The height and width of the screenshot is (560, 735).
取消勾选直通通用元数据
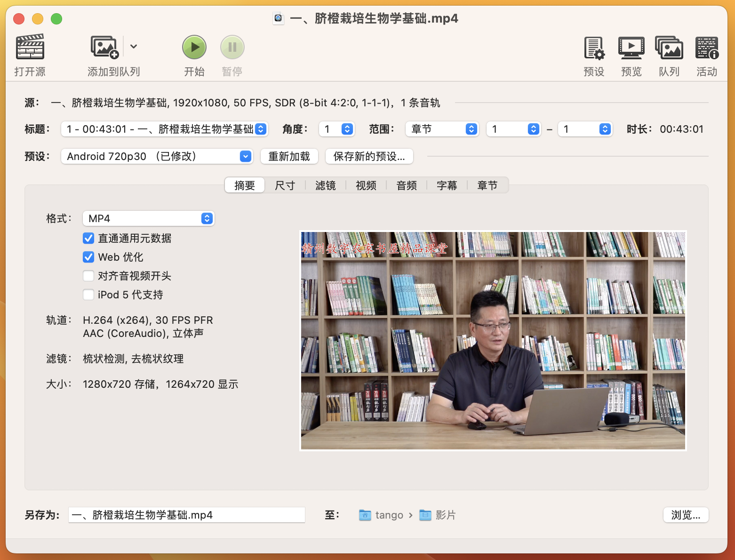tap(88, 238)
